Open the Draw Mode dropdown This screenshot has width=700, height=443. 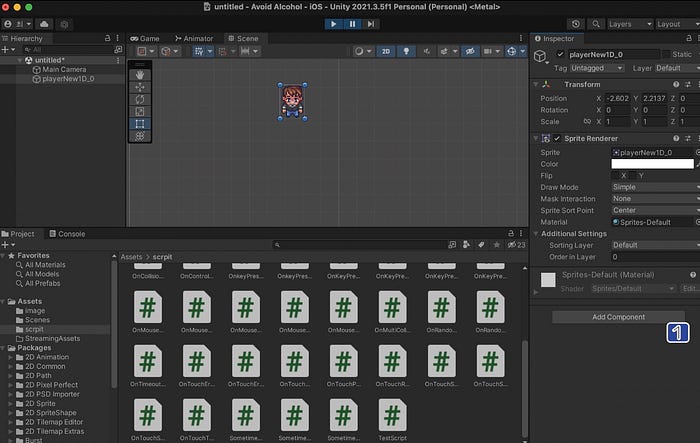[655, 187]
